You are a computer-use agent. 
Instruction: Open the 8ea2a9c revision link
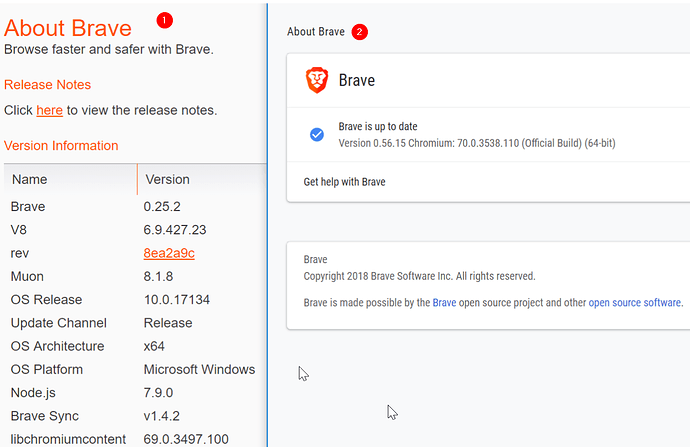[169, 253]
